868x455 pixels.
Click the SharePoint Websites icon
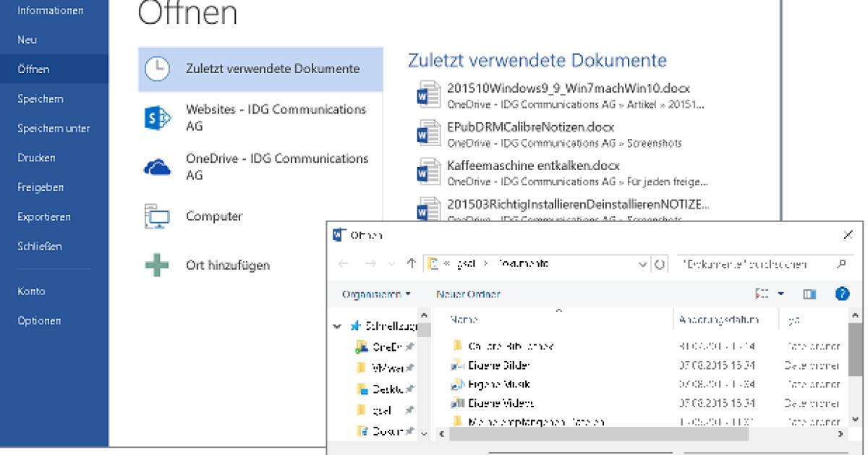click(157, 118)
